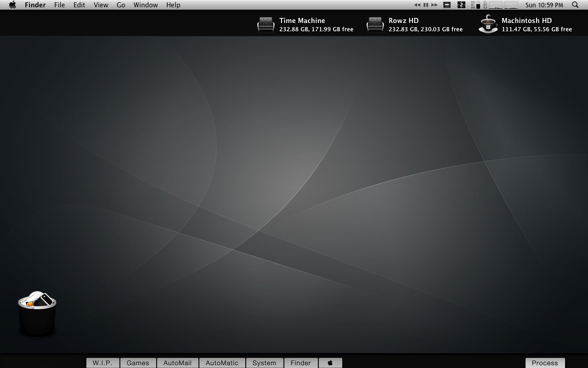The height and width of the screenshot is (368, 588).
Task: Open the Apple menu in menu bar
Action: (x=13, y=5)
